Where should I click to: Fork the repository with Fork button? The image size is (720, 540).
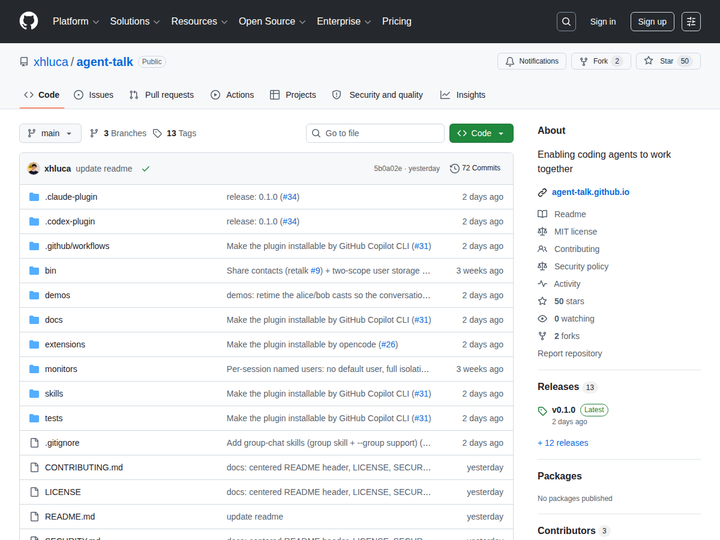[x=601, y=61]
